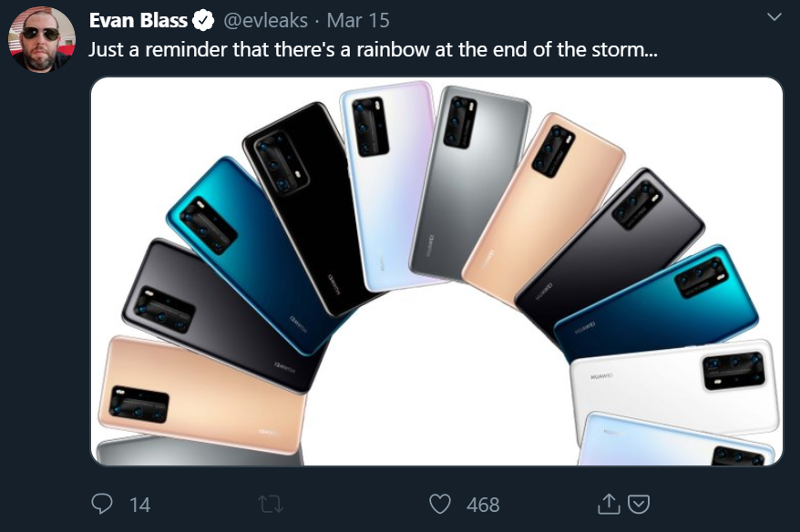Viewport: 800px width, 532px height.
Task: Click the reply count 14
Action: coord(139,505)
